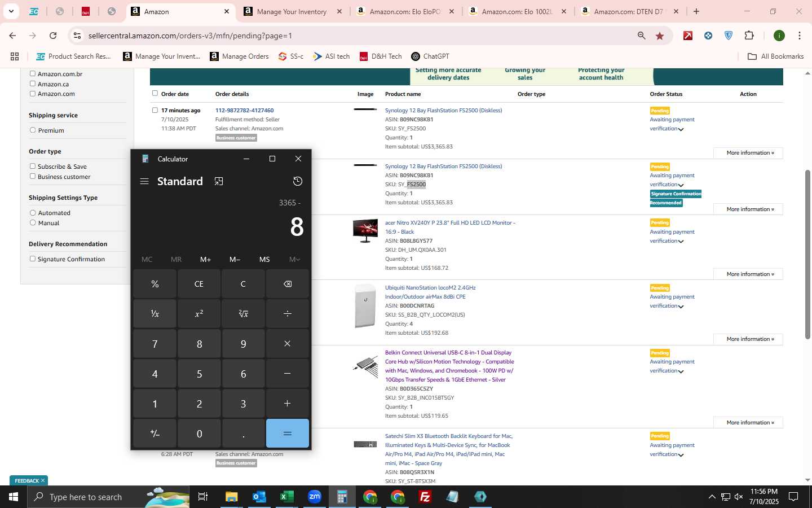Click the minus key in Calculator

click(x=288, y=374)
